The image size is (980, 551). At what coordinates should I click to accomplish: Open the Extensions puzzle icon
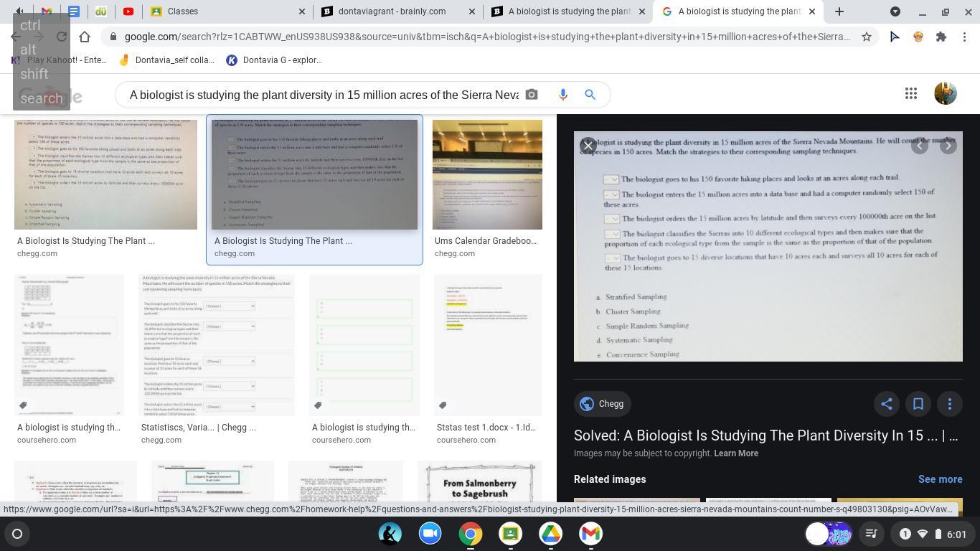coord(941,37)
